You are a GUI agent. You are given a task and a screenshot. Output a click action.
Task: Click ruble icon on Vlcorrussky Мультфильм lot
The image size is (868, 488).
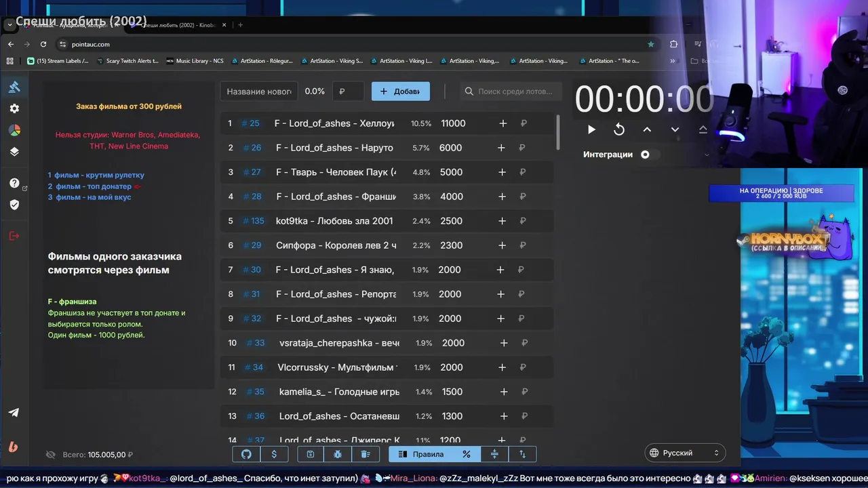point(523,367)
